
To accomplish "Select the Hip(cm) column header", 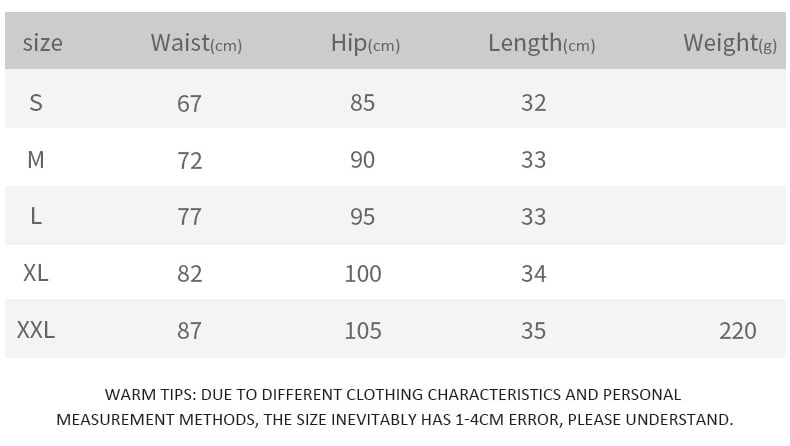I will tap(365, 43).
